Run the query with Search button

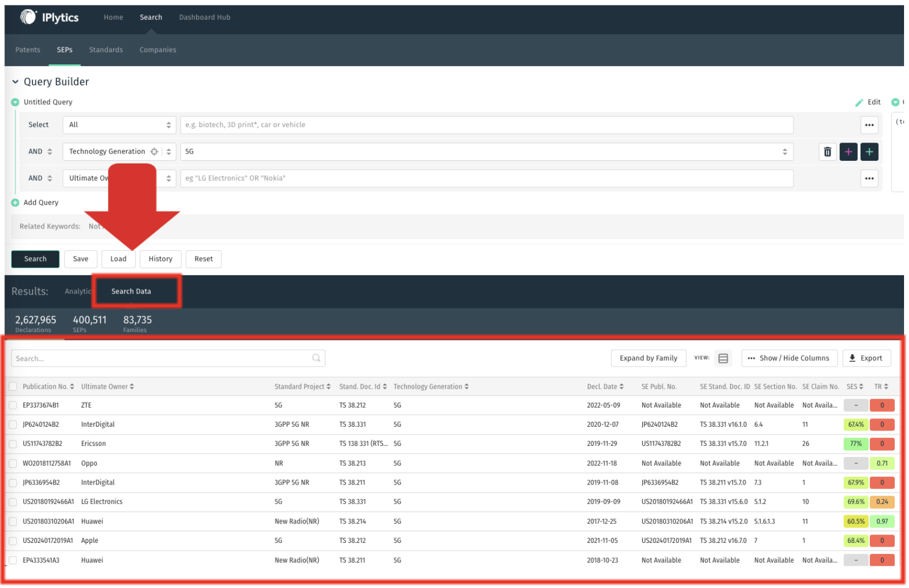35,259
